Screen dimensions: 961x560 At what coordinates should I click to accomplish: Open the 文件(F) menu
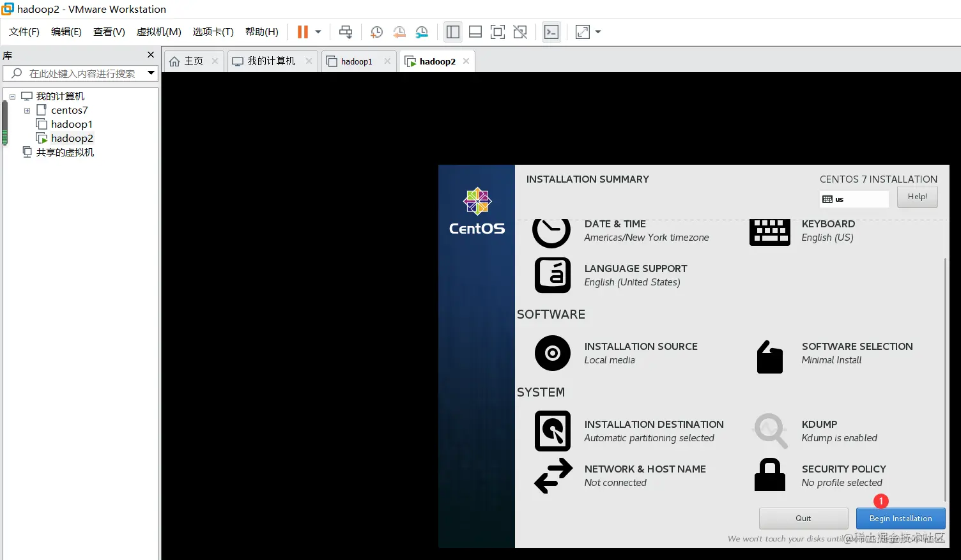point(24,32)
